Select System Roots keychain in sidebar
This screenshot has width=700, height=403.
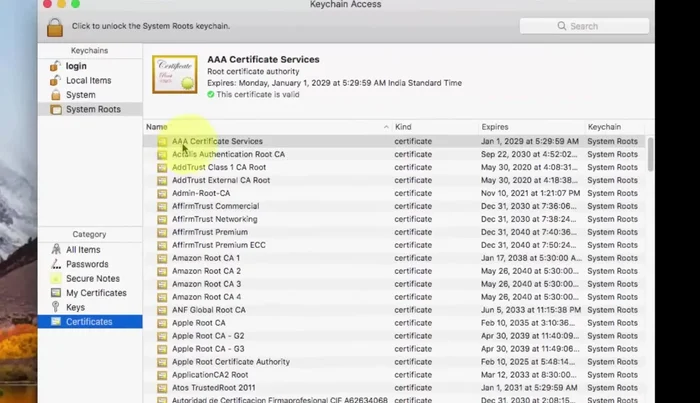[x=93, y=109]
